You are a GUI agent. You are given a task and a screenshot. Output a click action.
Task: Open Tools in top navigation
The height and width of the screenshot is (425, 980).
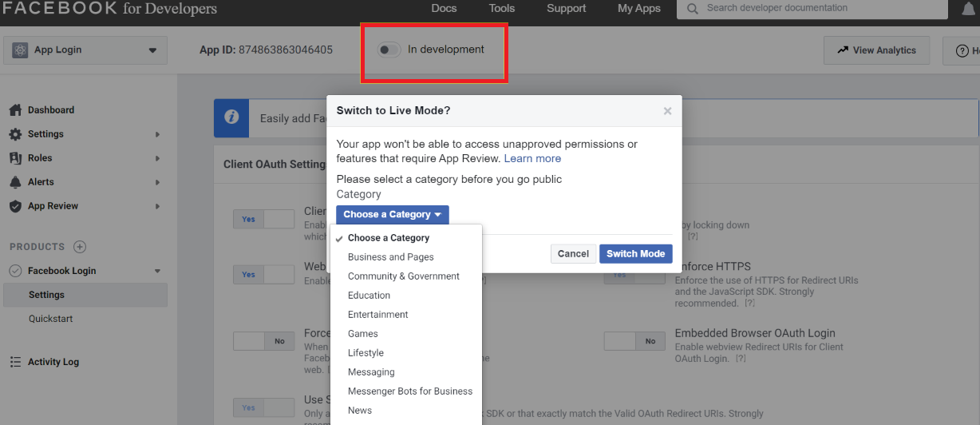(502, 9)
